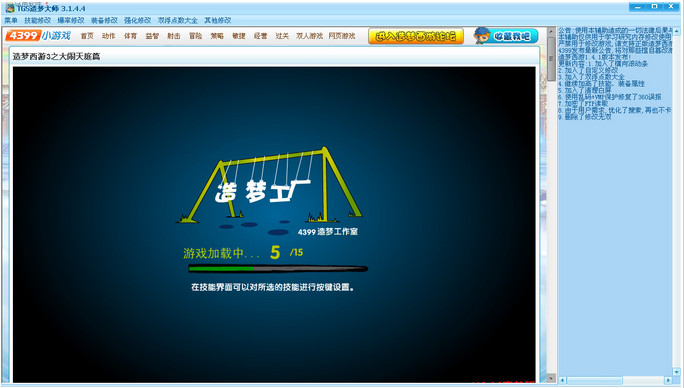Image resolution: width=684 pixels, height=388 pixels.
Task: Go to 首页 in the site navigation
Action: tap(87, 36)
